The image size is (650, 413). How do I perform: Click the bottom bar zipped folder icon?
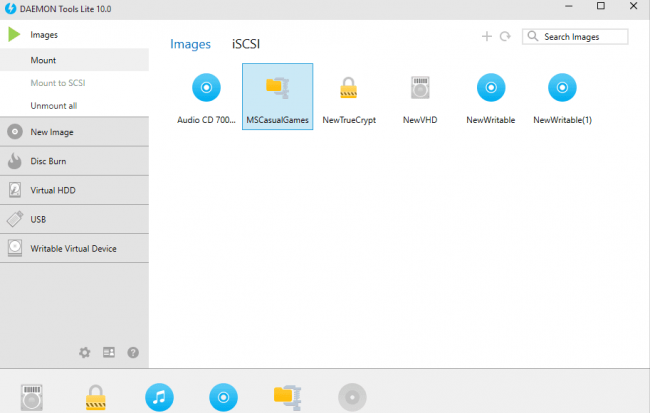tap(287, 397)
